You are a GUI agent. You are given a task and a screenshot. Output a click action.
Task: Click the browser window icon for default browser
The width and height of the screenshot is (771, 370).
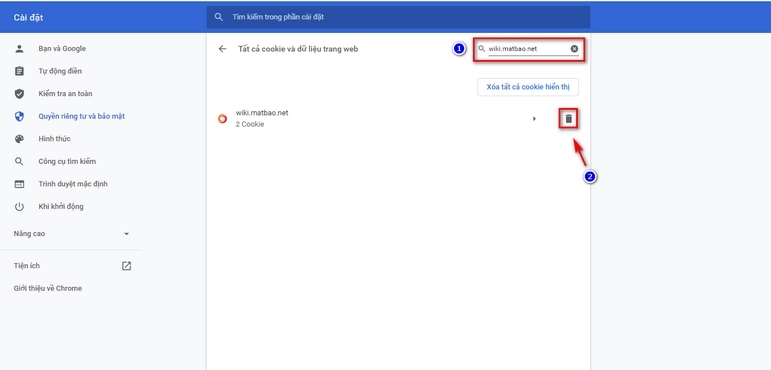pyautogui.click(x=19, y=184)
